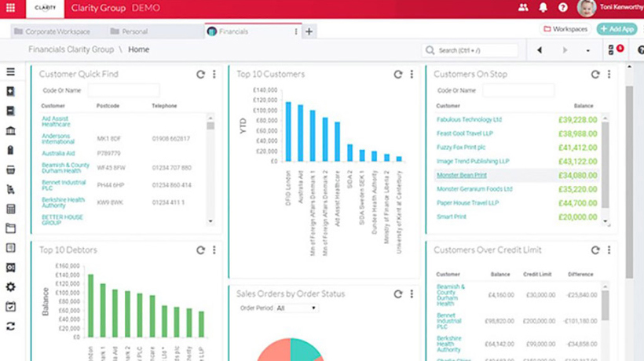
Task: Open the settings gear sidebar icon
Action: [11, 286]
